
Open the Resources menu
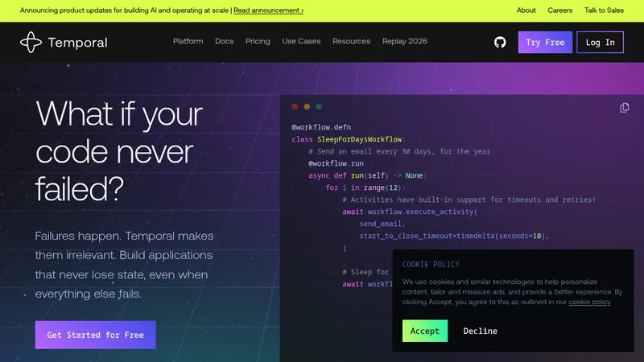click(x=351, y=41)
